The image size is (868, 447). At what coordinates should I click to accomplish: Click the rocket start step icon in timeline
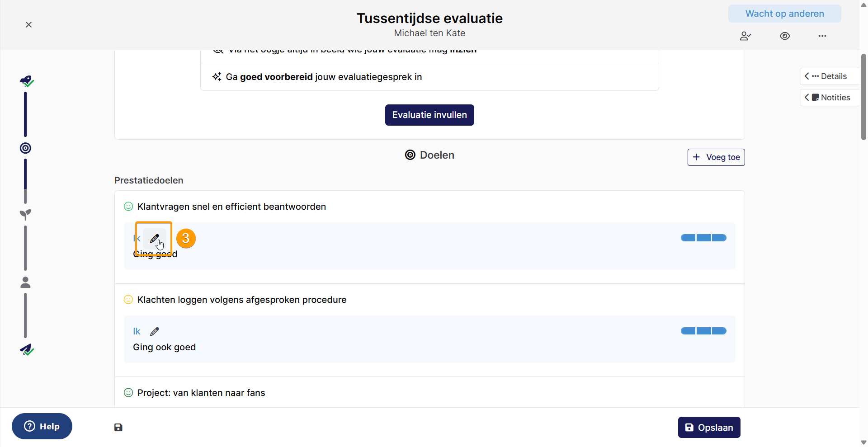coord(27,81)
